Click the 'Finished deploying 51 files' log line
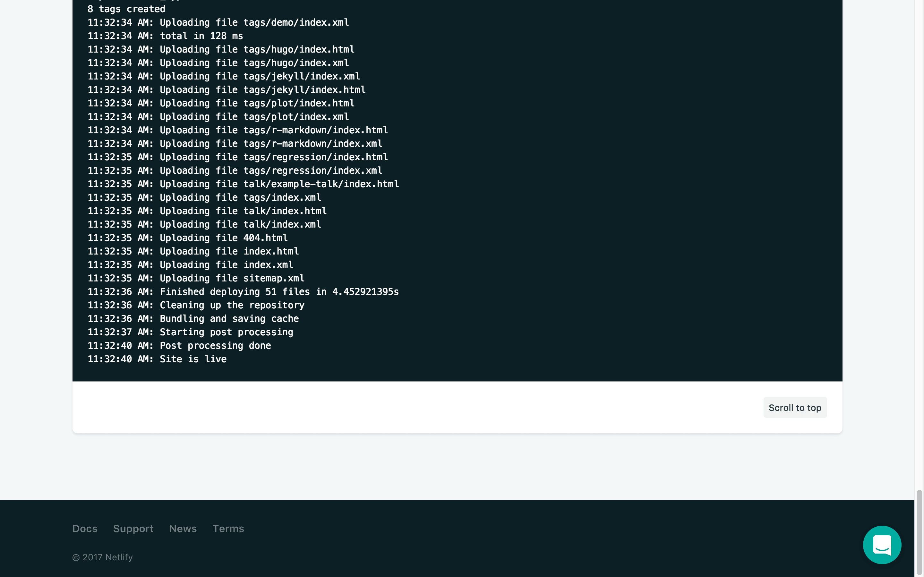This screenshot has height=577, width=924. tap(243, 292)
